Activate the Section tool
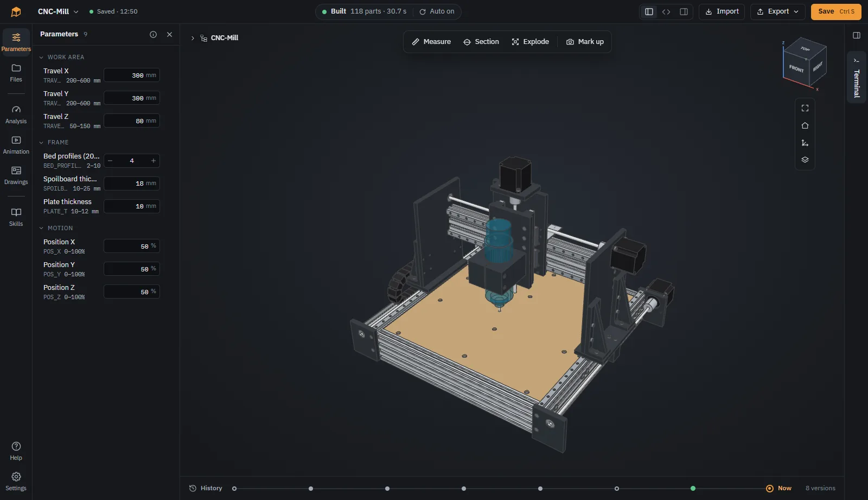This screenshot has width=868, height=500. point(481,42)
